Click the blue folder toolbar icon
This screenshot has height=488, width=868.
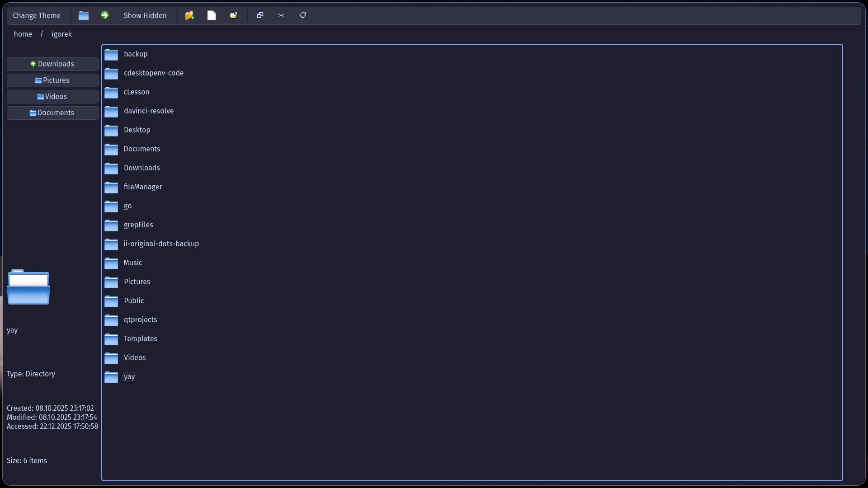(x=84, y=15)
